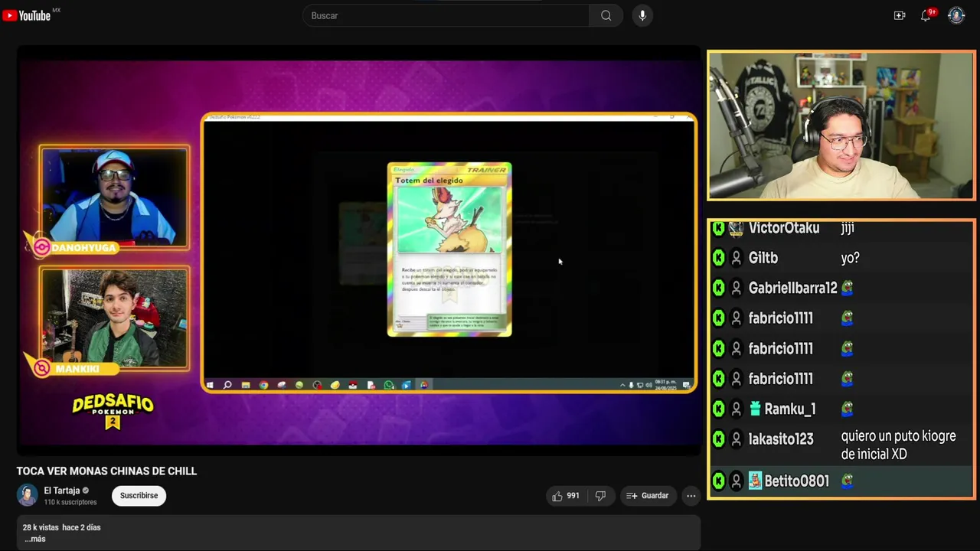
Task: Click the DEDSAFIO Pokemon 2 logo
Action: [113, 412]
